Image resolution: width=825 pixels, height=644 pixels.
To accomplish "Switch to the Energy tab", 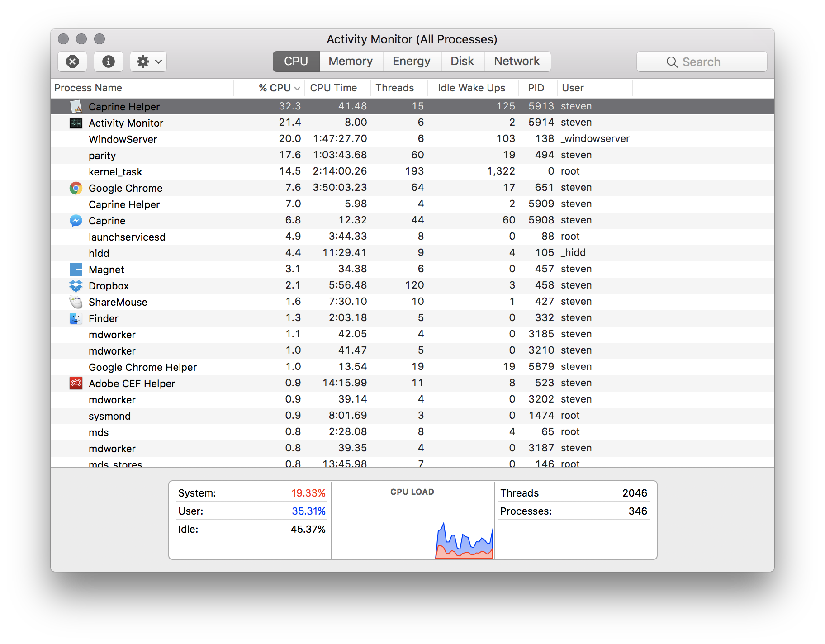I will [411, 61].
